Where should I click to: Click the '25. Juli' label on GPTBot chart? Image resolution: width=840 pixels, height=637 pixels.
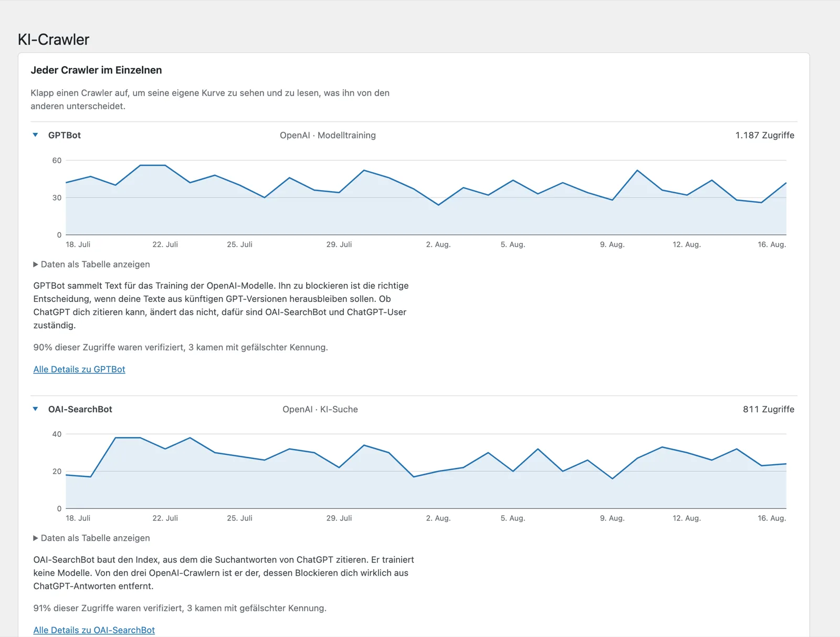239,244
